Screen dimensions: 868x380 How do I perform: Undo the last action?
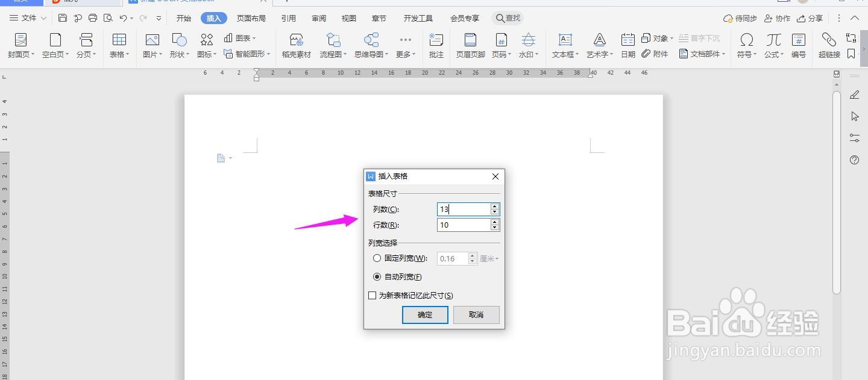123,18
